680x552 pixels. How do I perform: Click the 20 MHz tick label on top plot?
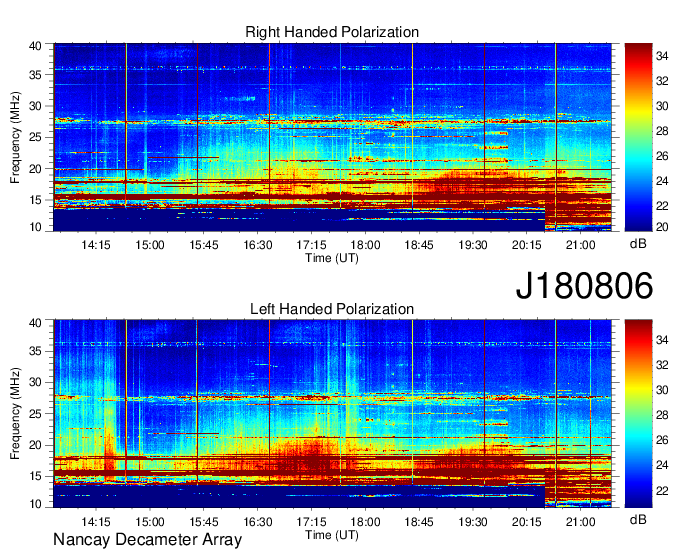coord(35,169)
